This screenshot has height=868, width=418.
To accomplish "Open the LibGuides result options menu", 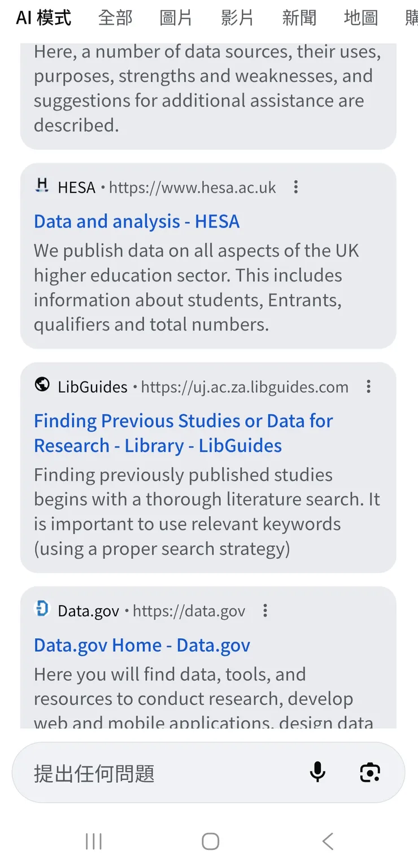I will coord(368,387).
